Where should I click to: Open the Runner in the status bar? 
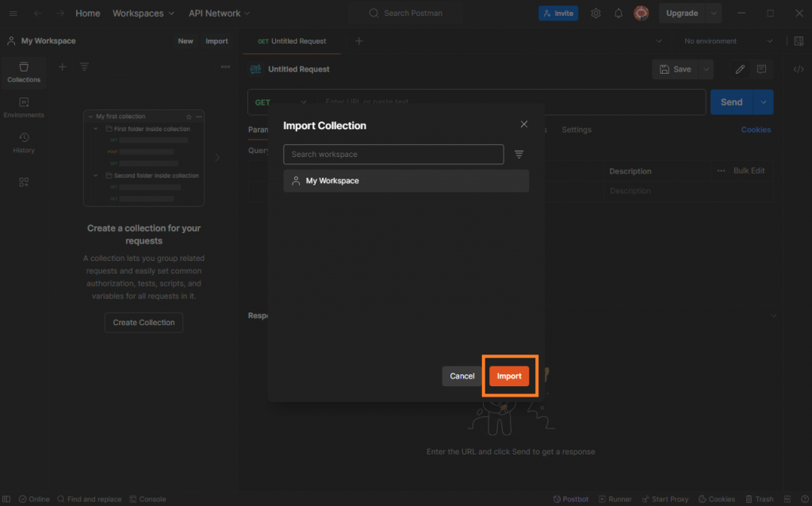615,499
